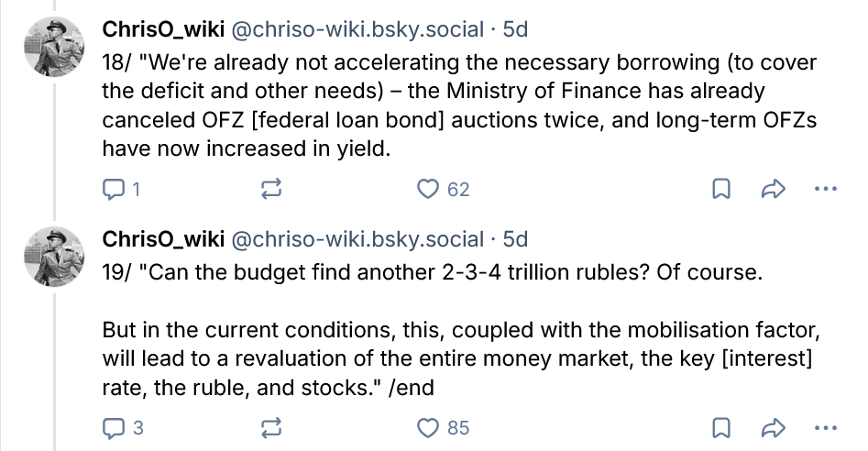The image size is (868, 451).
Task: Bookmark the 18/ post about borrowing
Action: pos(720,189)
